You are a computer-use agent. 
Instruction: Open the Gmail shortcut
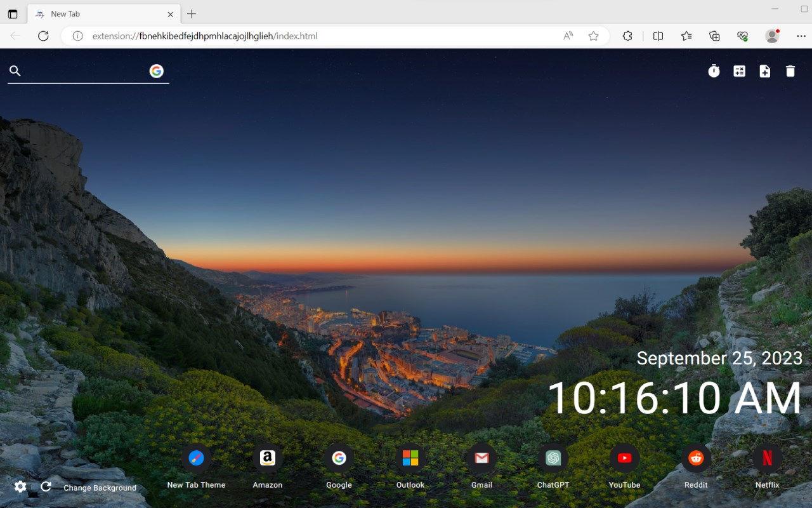(481, 467)
